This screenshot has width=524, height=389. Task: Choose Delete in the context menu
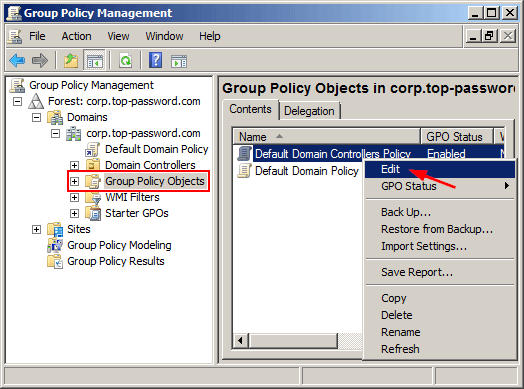click(440, 315)
